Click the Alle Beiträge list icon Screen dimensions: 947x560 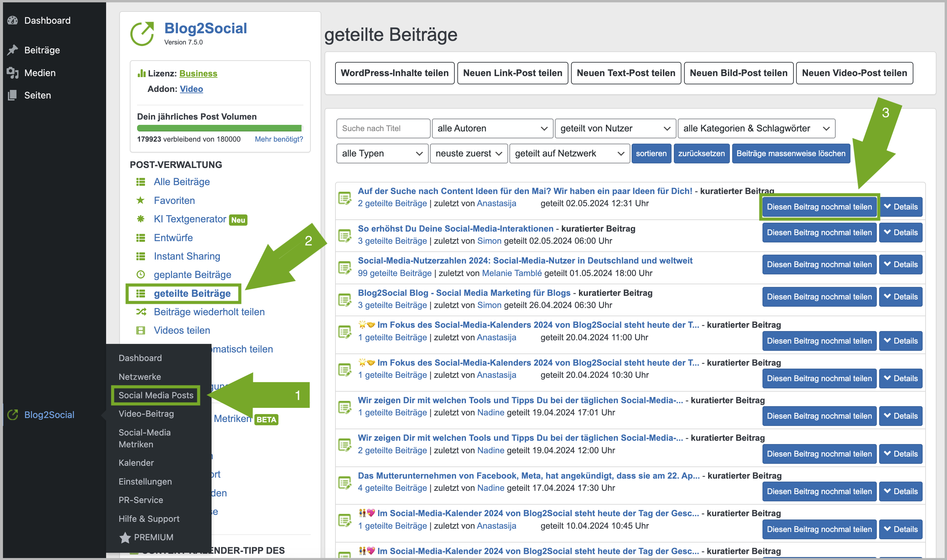point(140,182)
